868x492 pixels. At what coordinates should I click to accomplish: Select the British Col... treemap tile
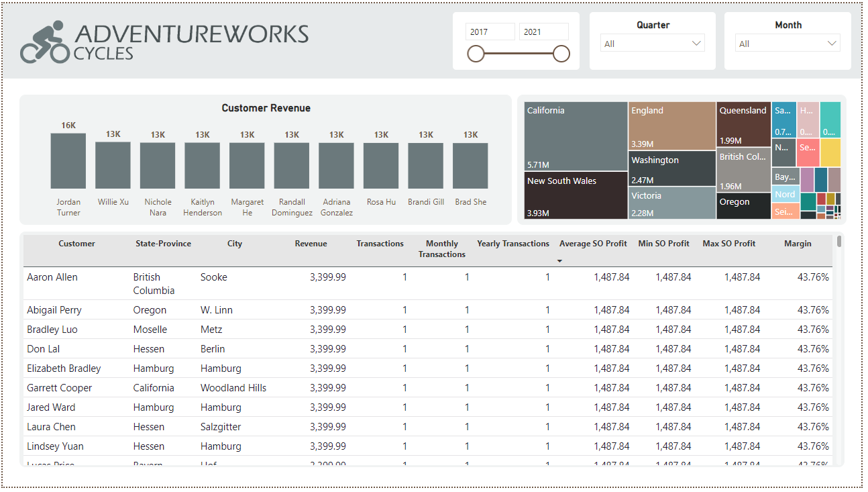tap(743, 170)
